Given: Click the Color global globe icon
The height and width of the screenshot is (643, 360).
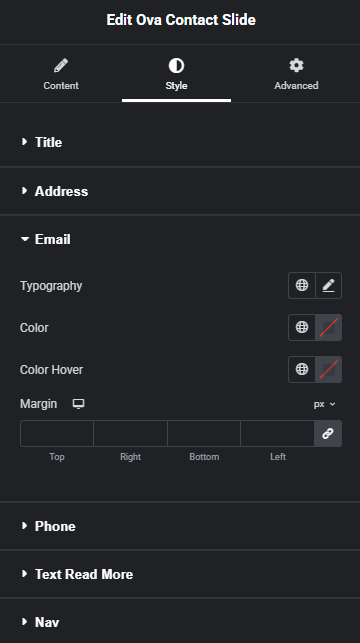Looking at the screenshot, I should coord(302,327).
